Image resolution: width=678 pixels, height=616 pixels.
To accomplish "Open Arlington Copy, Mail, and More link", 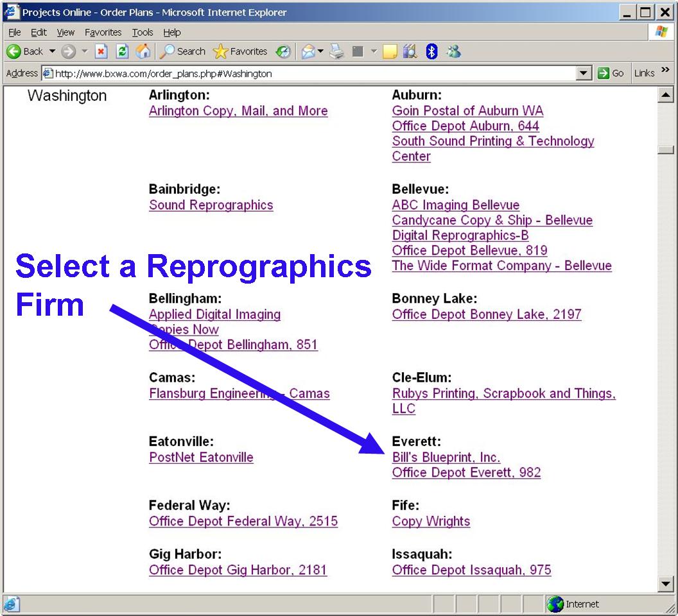I will pos(238,111).
